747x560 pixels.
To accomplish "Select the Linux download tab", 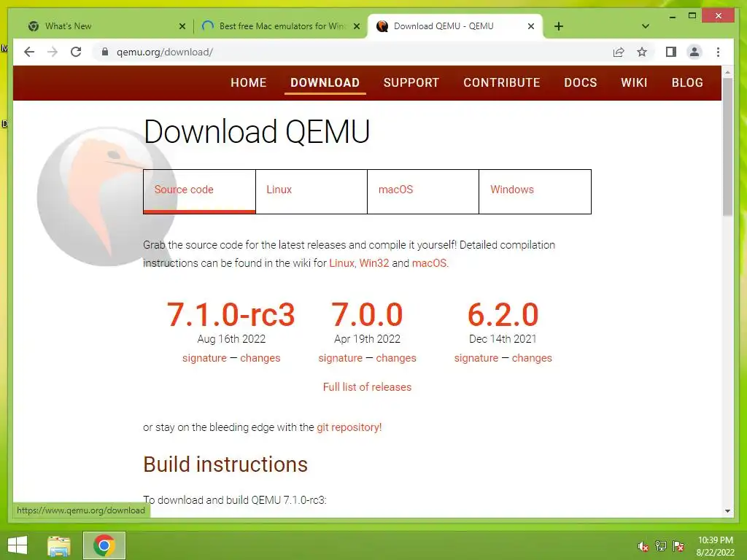I will (x=311, y=192).
